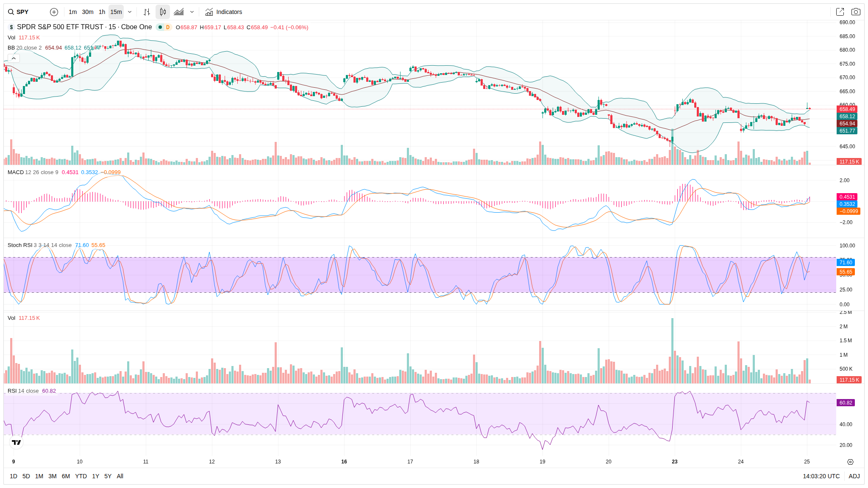Switch to the 30m interval
Image resolution: width=868 pixels, height=488 pixels.
88,12
